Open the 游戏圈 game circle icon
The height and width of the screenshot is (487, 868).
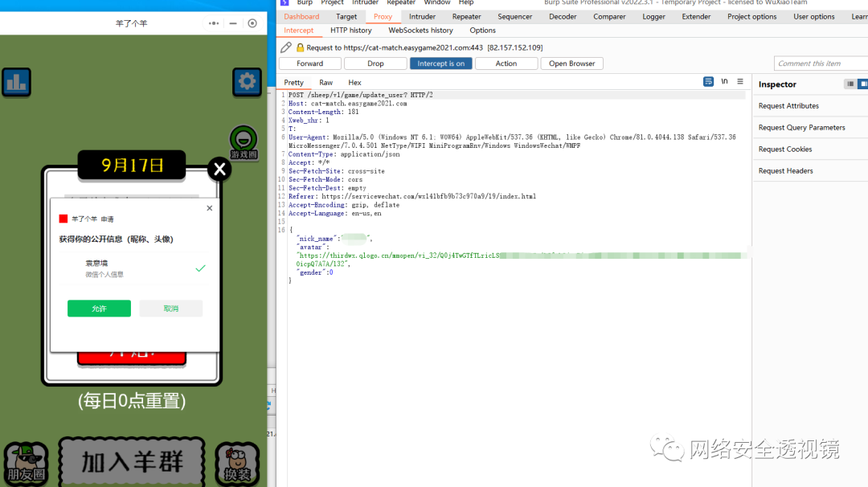click(x=244, y=143)
